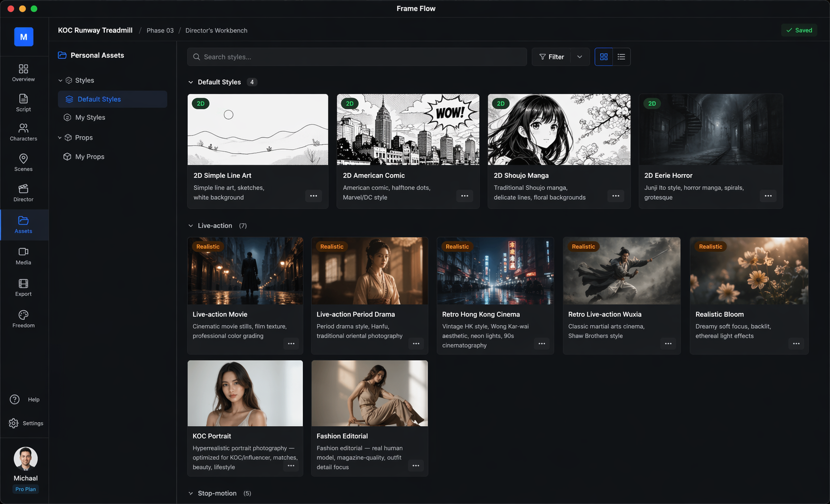Select My Props in the asset tree
This screenshot has width=830, height=504.
(89, 157)
